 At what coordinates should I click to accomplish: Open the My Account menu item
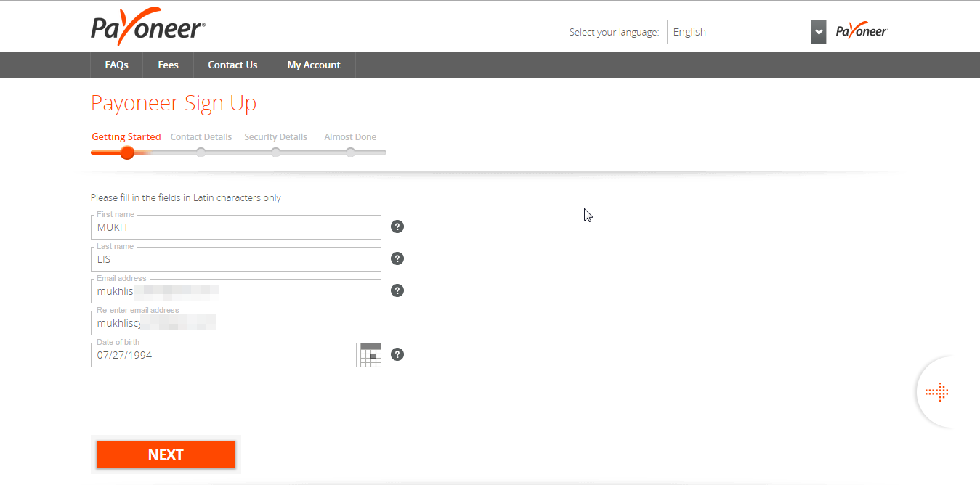coord(314,65)
